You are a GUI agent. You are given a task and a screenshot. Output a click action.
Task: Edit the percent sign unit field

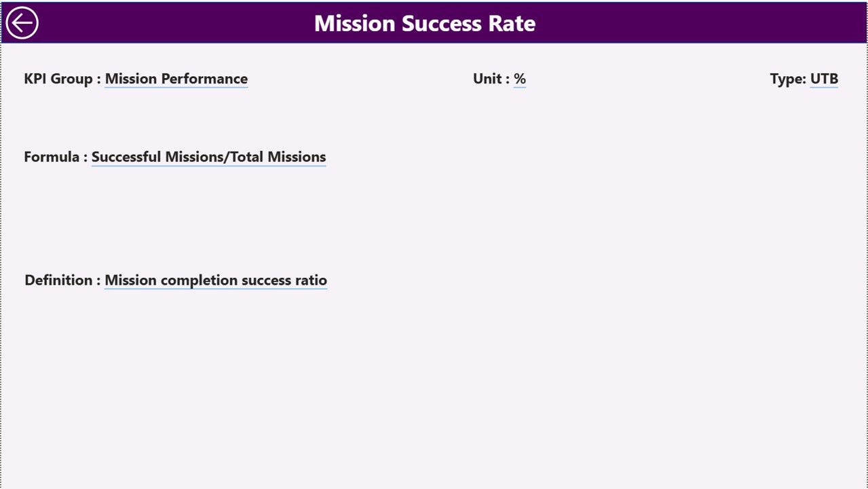tap(520, 79)
